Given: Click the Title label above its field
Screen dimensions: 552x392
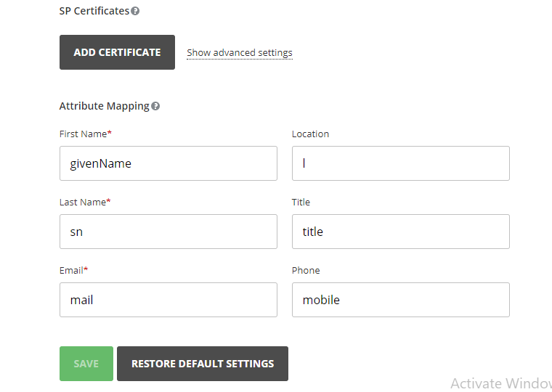Looking at the screenshot, I should click(301, 202).
